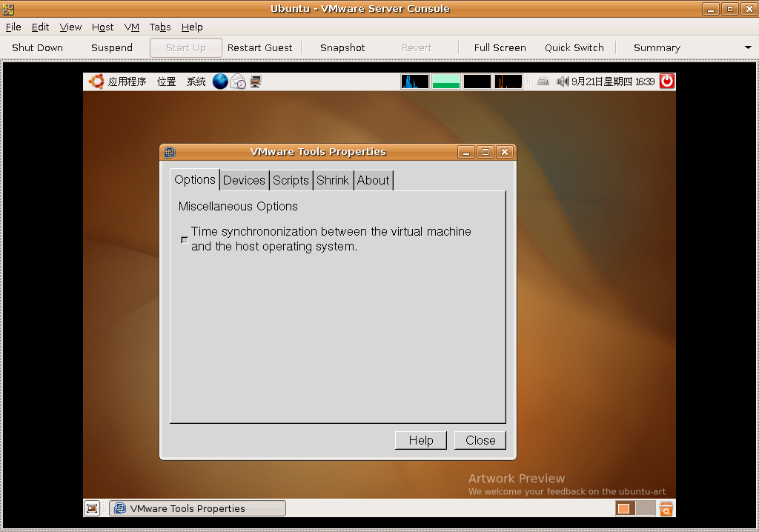The image size is (759, 532).
Task: Click the Close button in dialog
Action: [480, 440]
